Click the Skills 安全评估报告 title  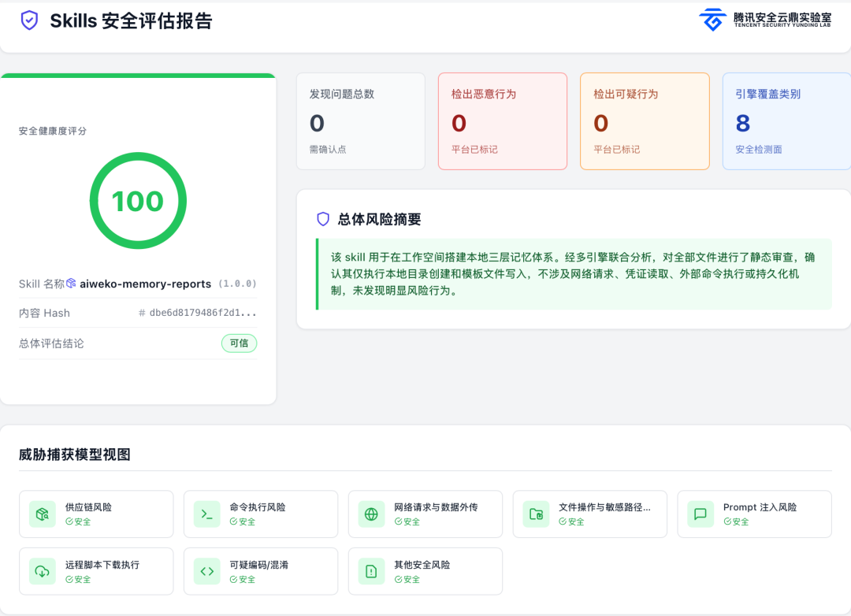click(131, 20)
